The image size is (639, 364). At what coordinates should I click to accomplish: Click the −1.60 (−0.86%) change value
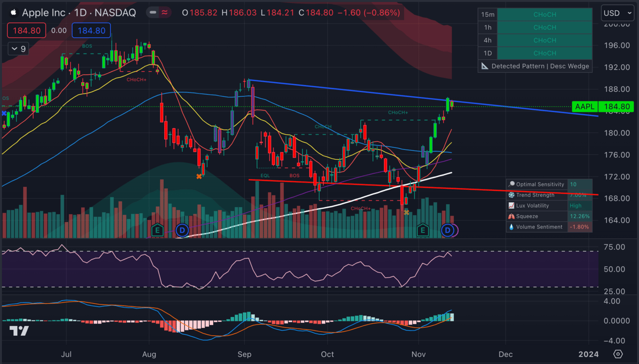369,13
